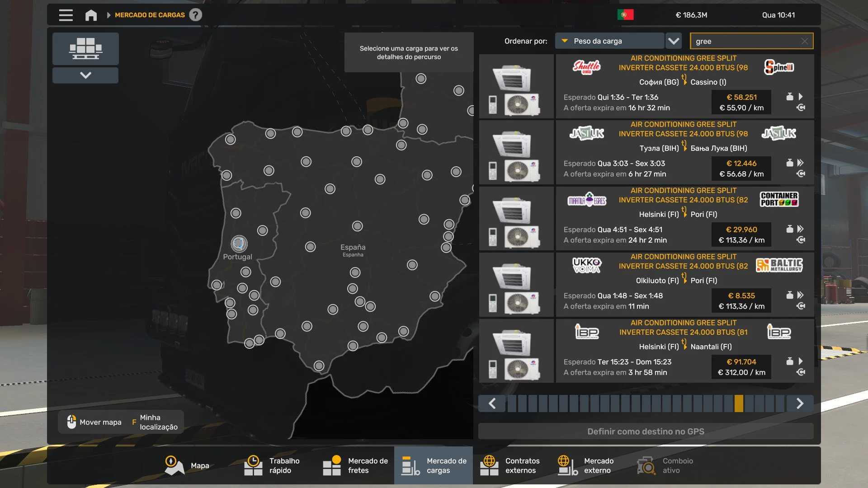Select the highlighted page indicator
The width and height of the screenshot is (868, 488).
click(739, 403)
